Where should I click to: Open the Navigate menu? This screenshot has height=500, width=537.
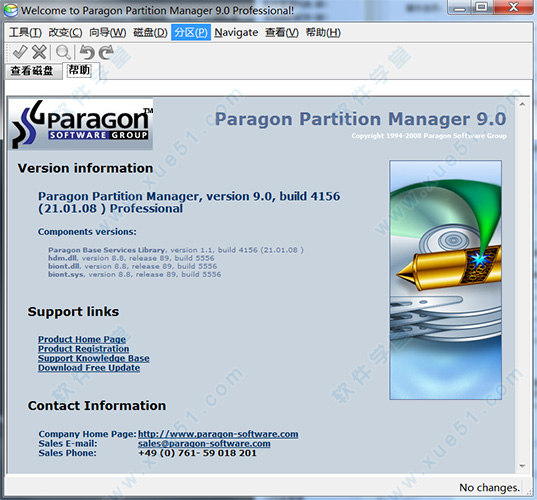[236, 33]
